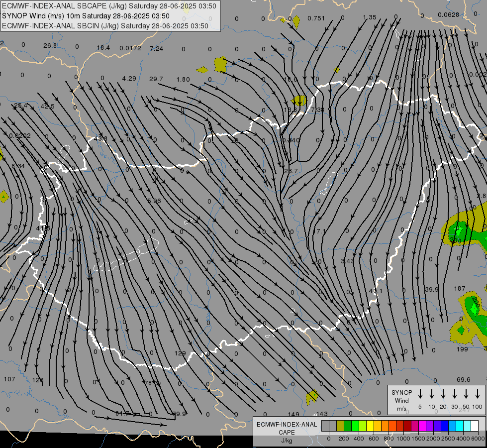Viewport: 487px width, 448px height.
Task: Click the grid value '129'
Action: [x=180, y=353]
